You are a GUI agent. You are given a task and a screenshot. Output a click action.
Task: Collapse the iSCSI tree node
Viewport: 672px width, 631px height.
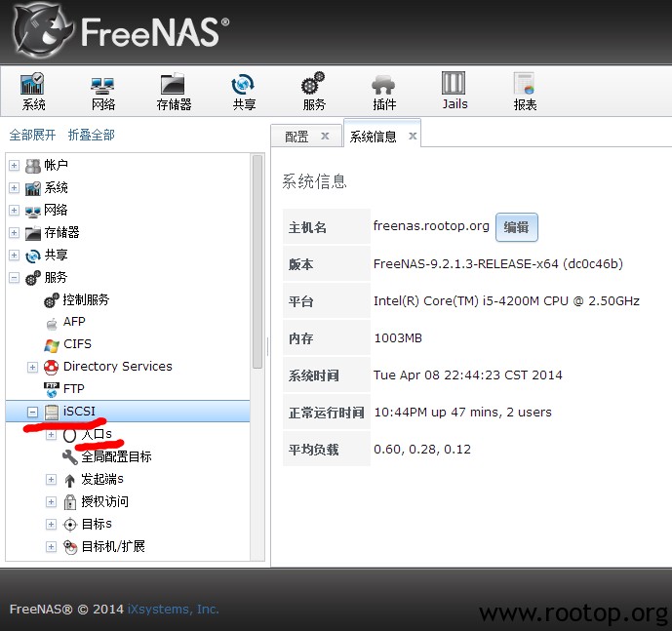click(32, 412)
